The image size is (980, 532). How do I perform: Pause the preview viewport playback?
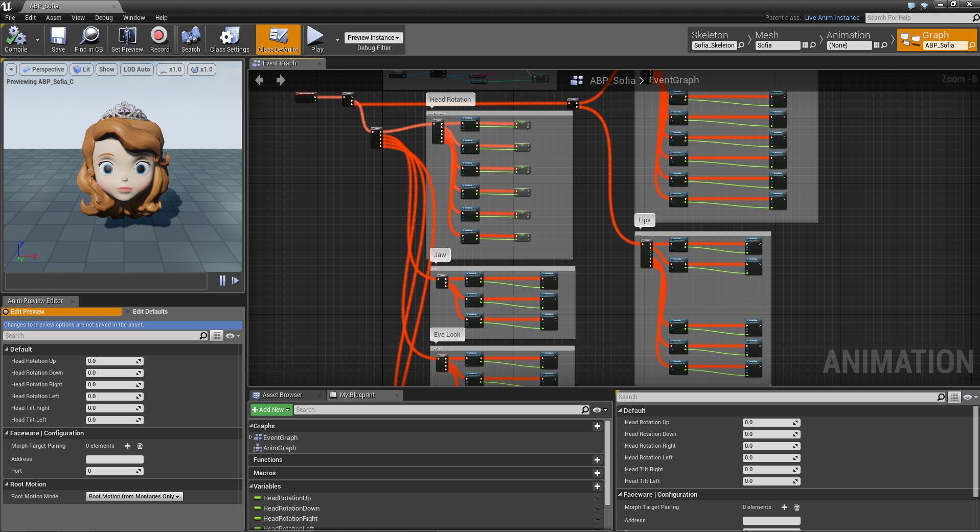pos(222,281)
